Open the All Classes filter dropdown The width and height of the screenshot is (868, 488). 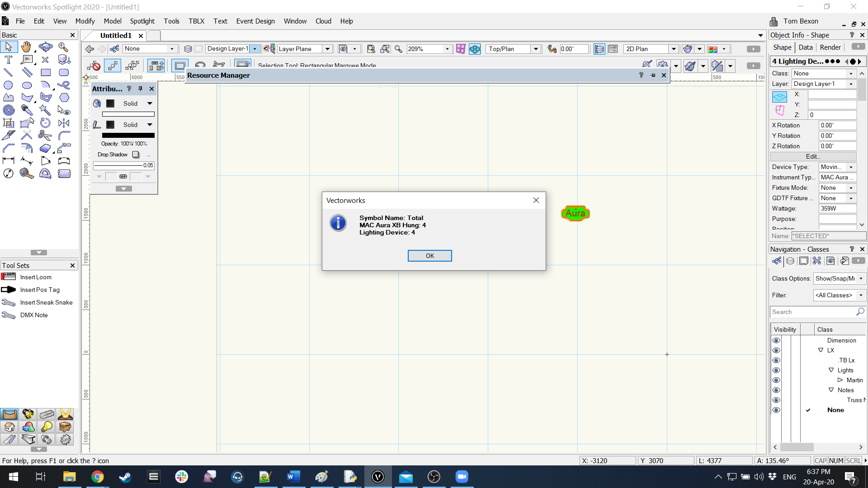(839, 295)
